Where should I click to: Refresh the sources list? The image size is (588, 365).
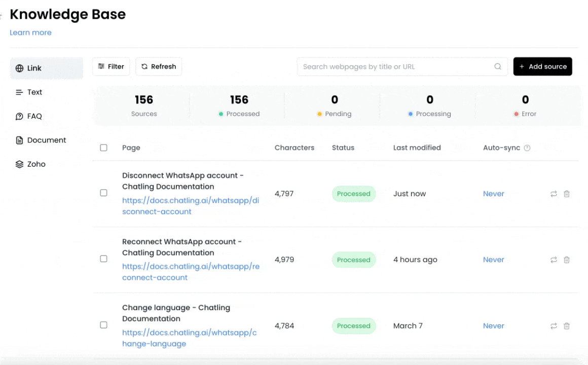[159, 66]
